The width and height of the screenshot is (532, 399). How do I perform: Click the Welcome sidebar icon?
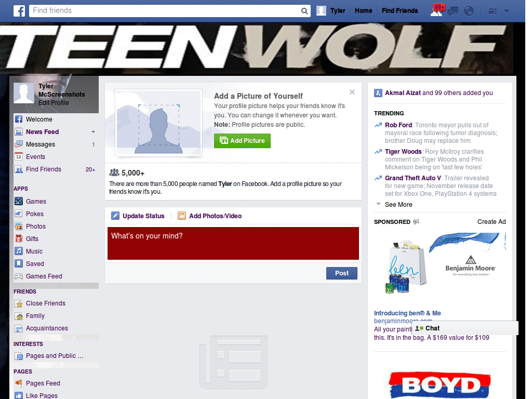[x=19, y=119]
